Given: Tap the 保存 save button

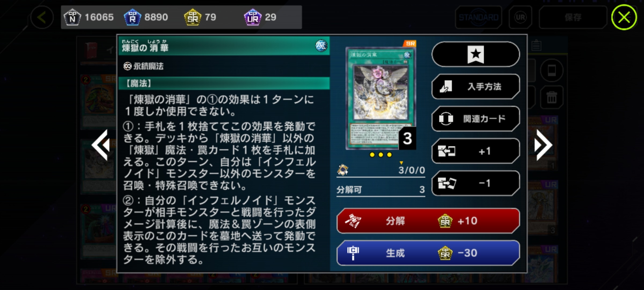Looking at the screenshot, I should [x=573, y=17].
